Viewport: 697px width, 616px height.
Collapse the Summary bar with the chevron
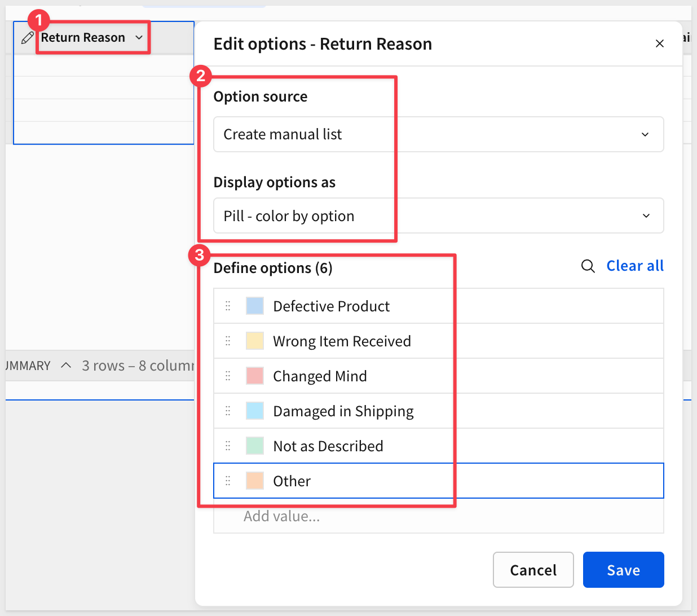click(66, 366)
